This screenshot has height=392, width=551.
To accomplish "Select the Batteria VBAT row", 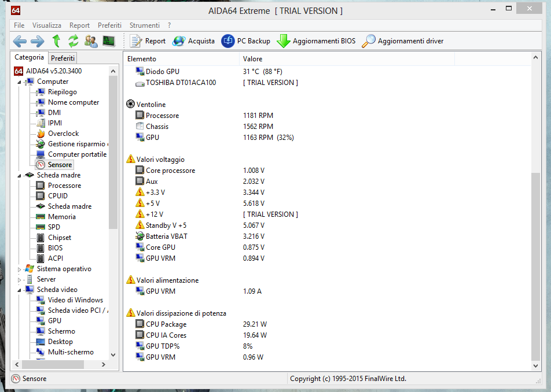I will 327,236.
